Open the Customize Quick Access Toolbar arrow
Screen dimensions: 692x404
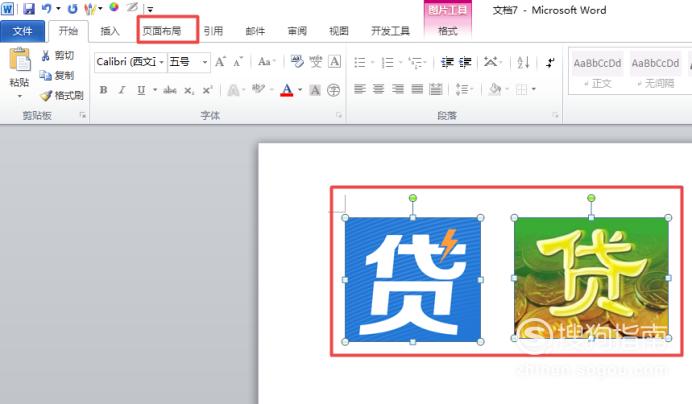click(150, 9)
